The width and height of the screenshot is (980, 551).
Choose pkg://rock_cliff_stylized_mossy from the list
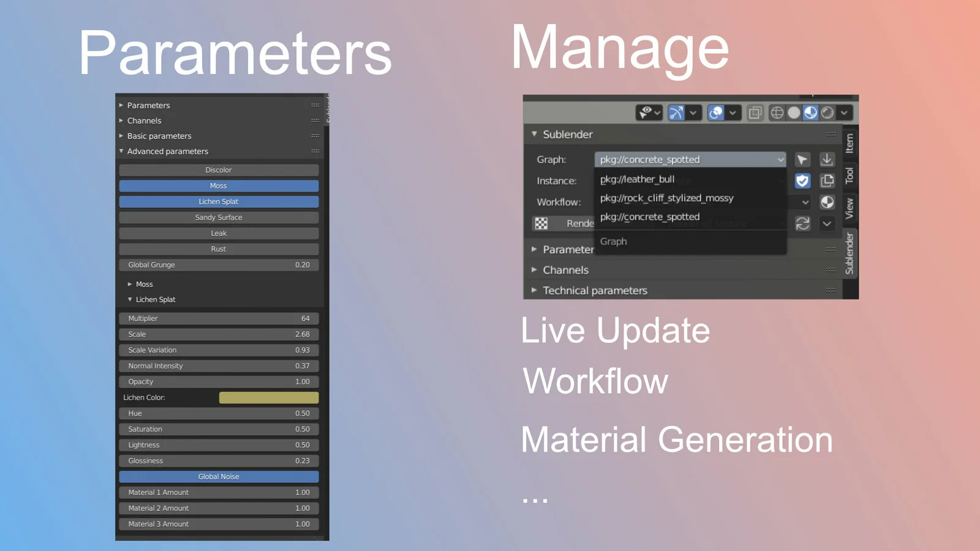coord(666,198)
